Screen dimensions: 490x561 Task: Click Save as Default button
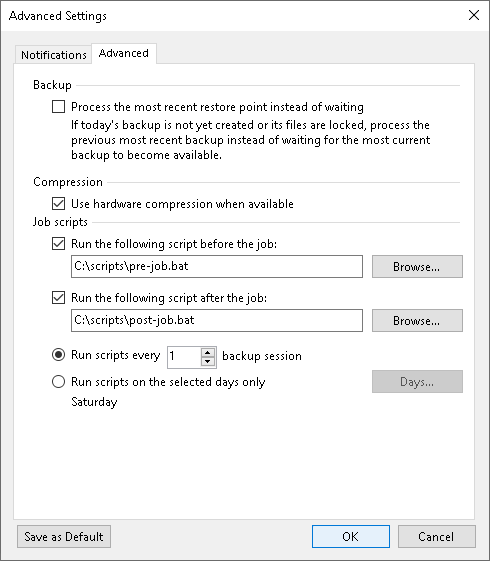click(64, 536)
